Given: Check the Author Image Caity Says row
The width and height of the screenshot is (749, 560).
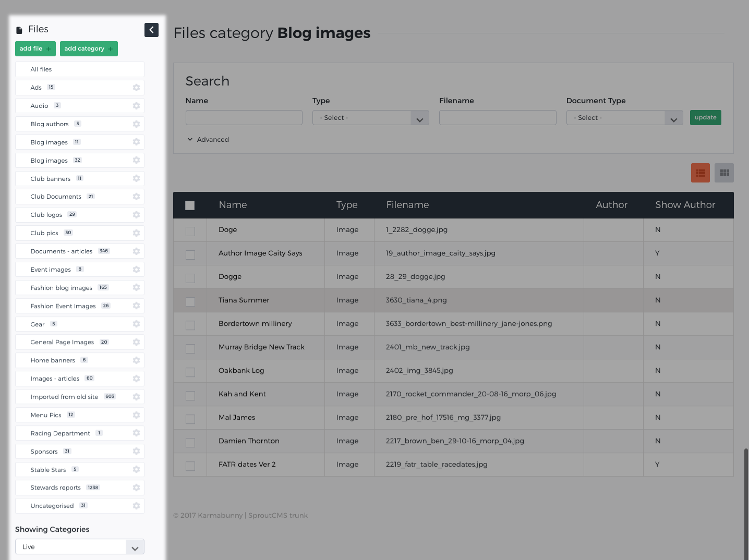Looking at the screenshot, I should pos(190,255).
